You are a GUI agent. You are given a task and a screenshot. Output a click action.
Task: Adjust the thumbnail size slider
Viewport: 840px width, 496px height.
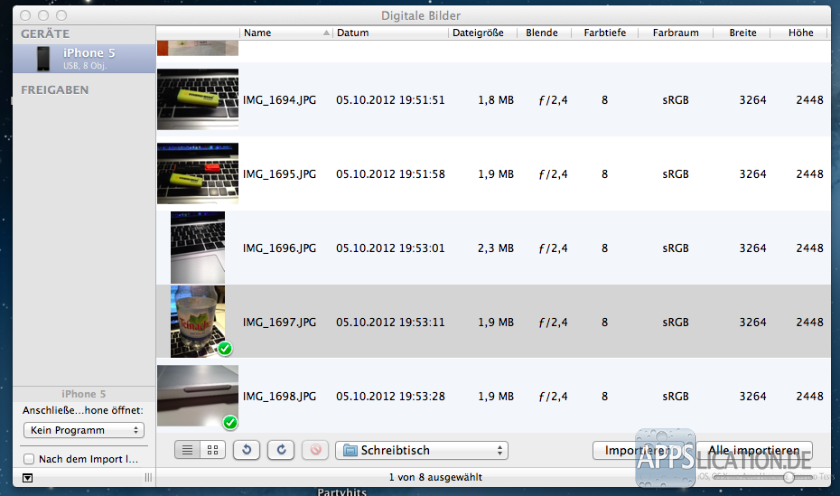click(x=789, y=477)
